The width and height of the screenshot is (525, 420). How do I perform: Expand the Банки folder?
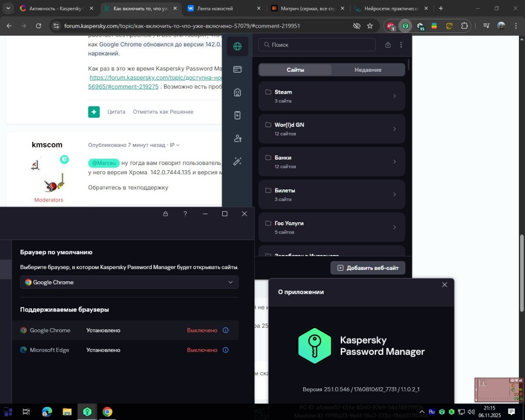pos(332,161)
